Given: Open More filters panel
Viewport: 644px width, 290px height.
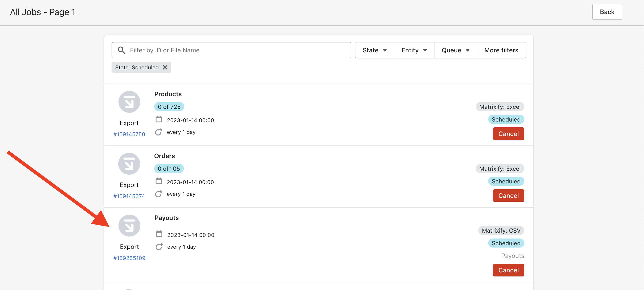Looking at the screenshot, I should (x=501, y=50).
